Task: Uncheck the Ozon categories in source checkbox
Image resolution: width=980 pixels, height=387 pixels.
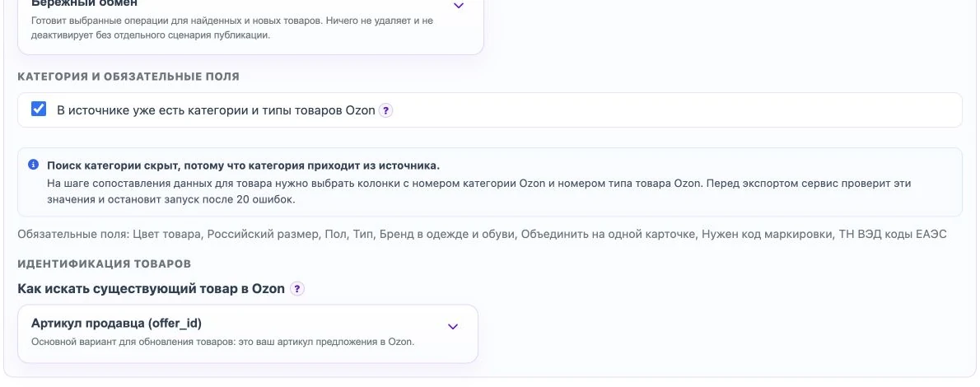Action: click(39, 110)
